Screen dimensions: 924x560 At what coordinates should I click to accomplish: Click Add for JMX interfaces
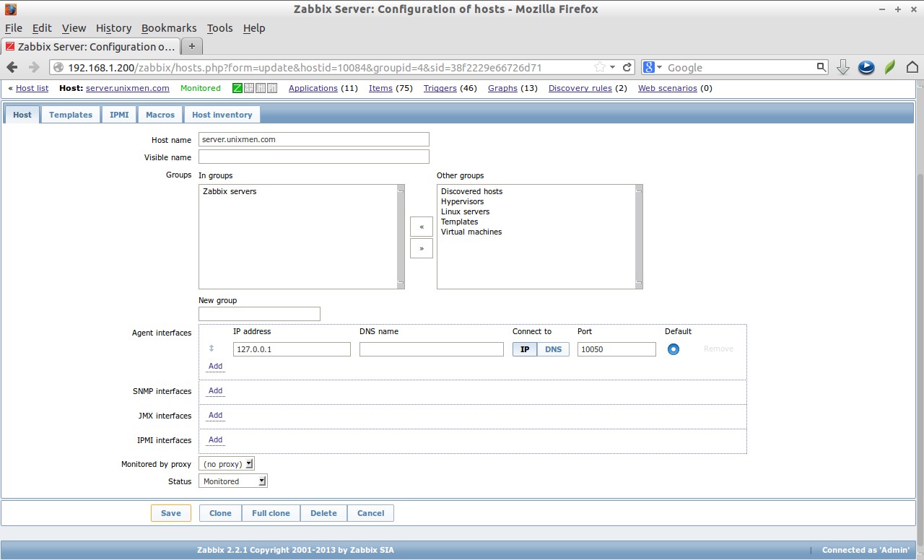215,415
